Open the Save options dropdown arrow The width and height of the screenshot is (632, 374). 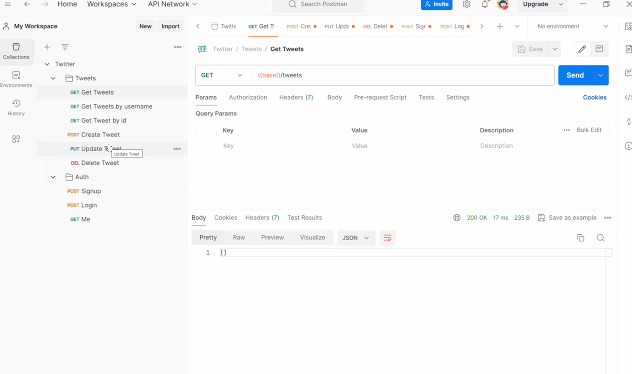[x=555, y=49]
